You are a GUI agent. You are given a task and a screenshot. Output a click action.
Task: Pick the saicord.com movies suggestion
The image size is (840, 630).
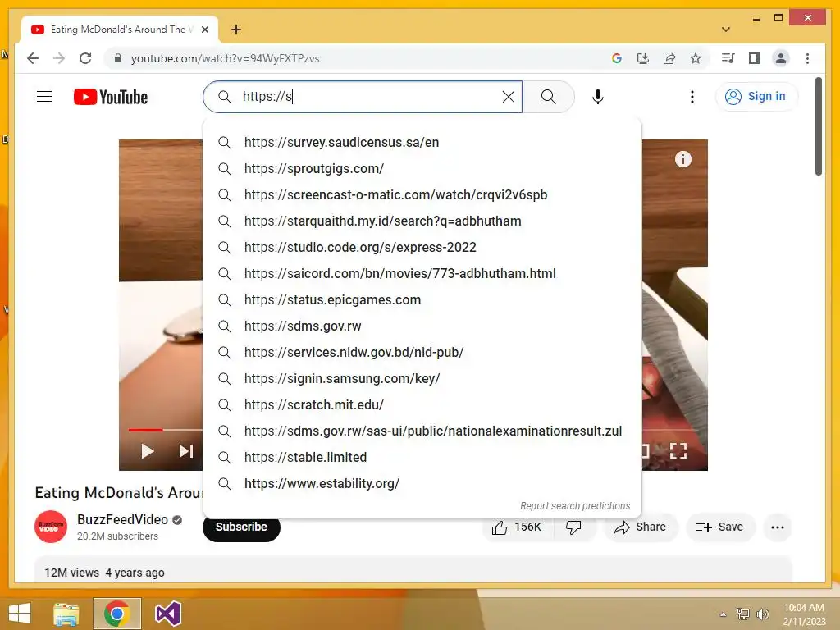click(422, 274)
